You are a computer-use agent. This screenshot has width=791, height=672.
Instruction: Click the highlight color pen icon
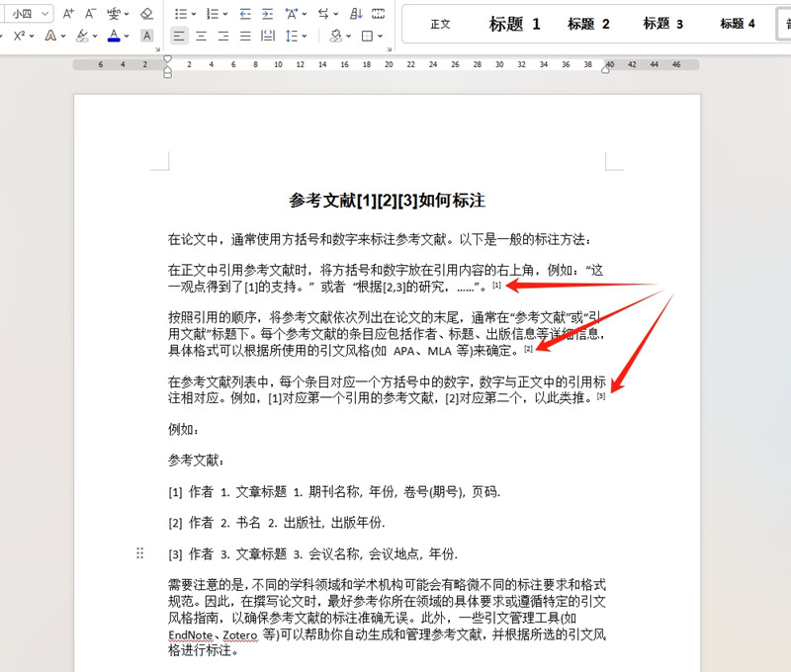[81, 38]
